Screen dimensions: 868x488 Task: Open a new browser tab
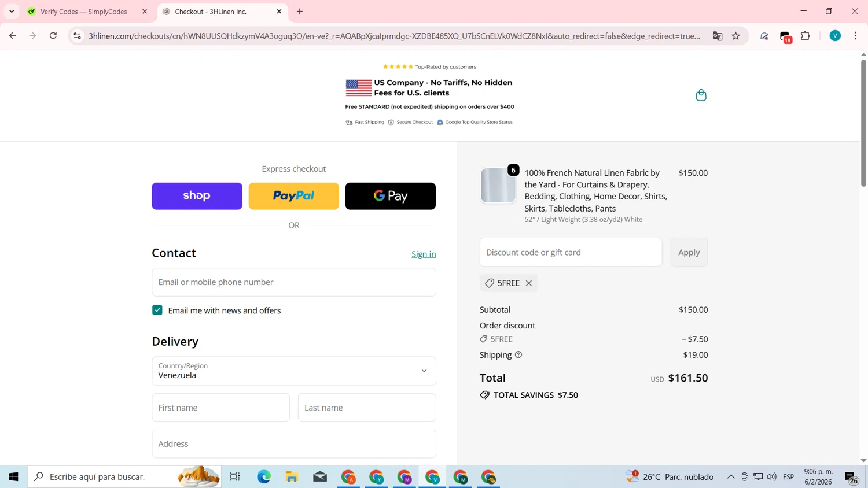pos(300,12)
